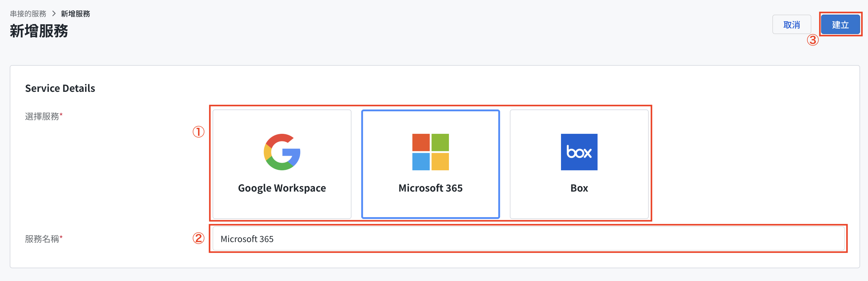Click the Google logo icon
868x281 pixels.
(282, 152)
